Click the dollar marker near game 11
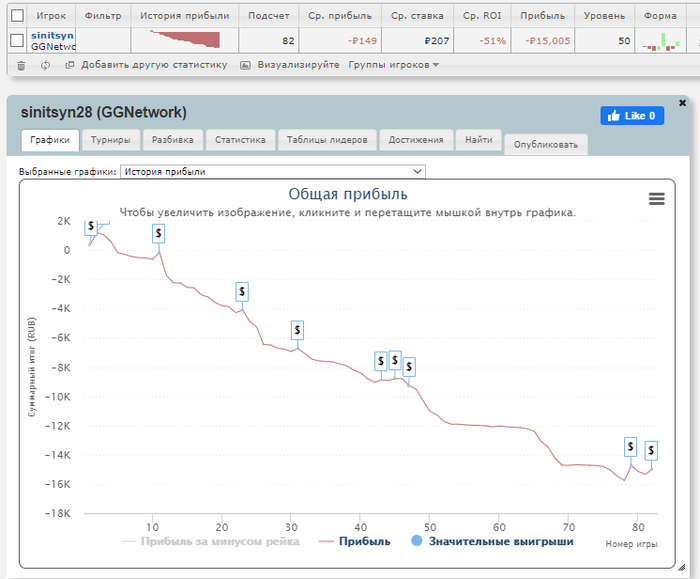Viewport: 700px width, 579px height. (158, 233)
